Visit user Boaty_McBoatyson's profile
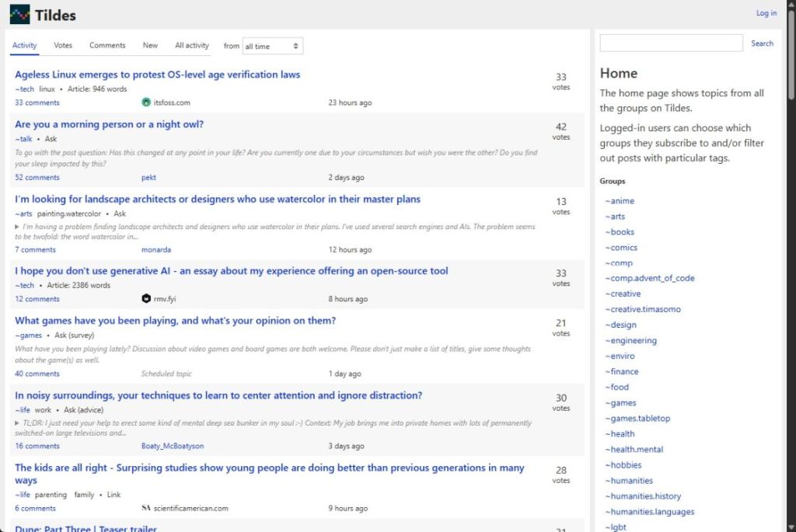The image size is (796, 532). point(173,447)
